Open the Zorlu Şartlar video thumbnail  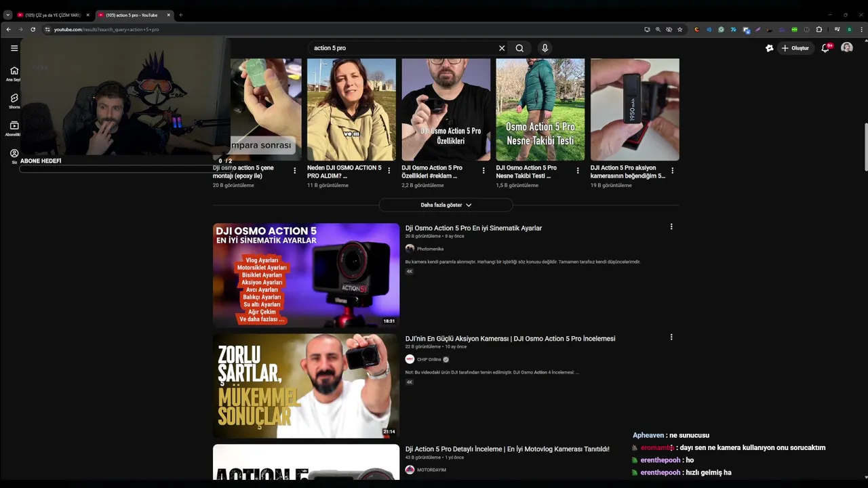(306, 386)
